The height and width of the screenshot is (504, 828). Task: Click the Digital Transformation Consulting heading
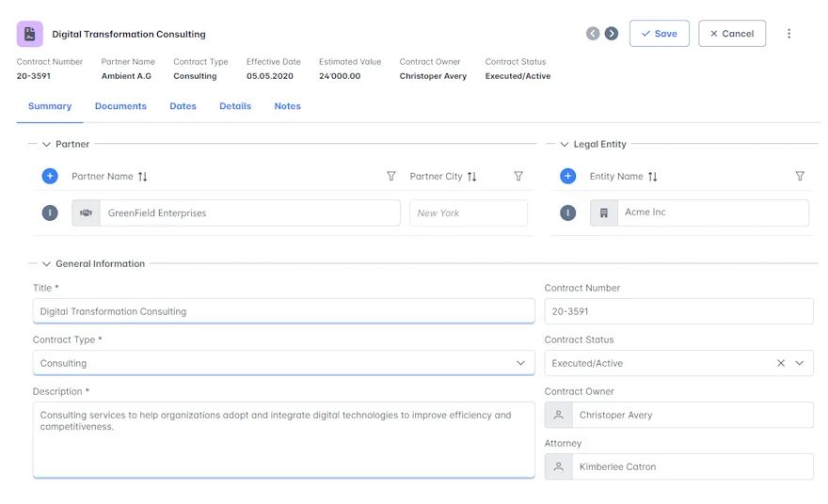[x=129, y=34]
